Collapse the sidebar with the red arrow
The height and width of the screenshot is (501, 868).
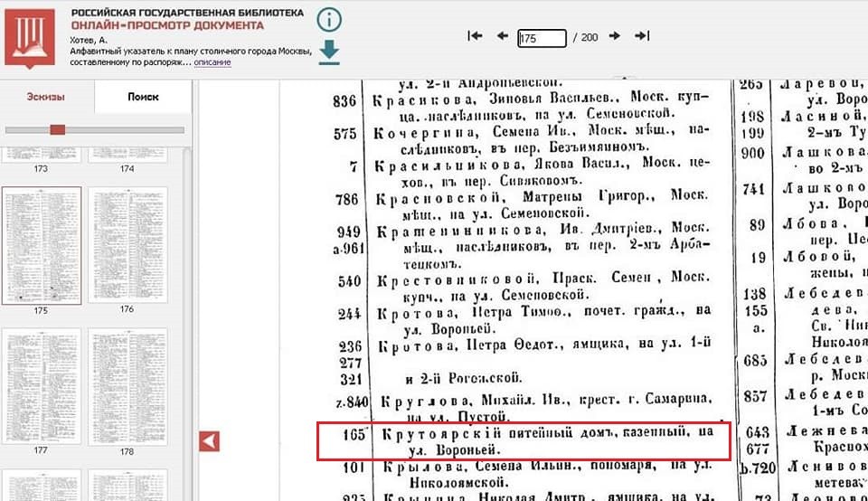coord(209,441)
